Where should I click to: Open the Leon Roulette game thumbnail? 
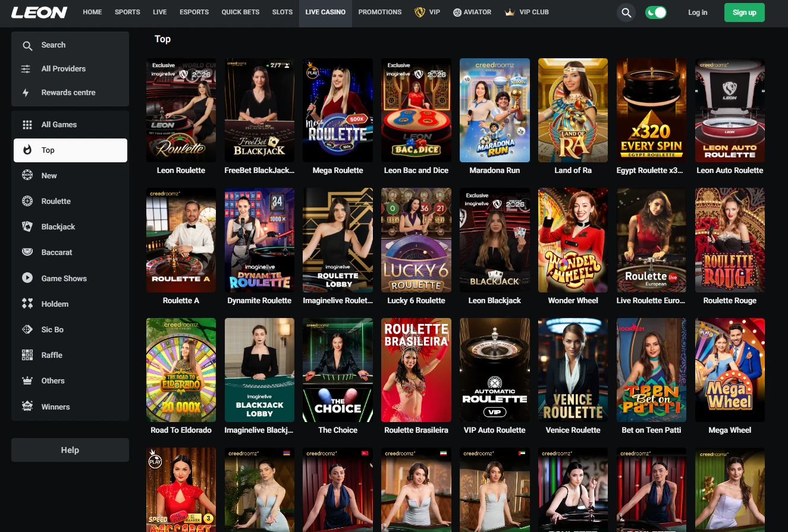(x=181, y=111)
